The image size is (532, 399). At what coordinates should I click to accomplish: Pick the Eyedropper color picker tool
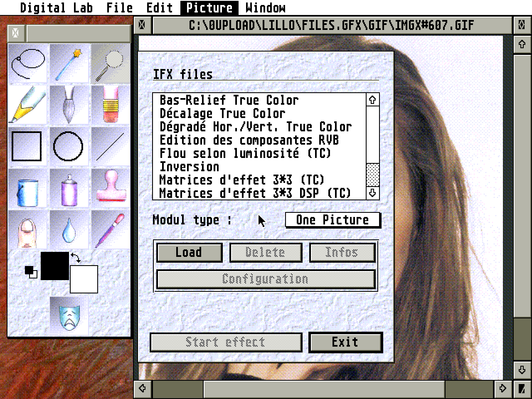pos(110,229)
